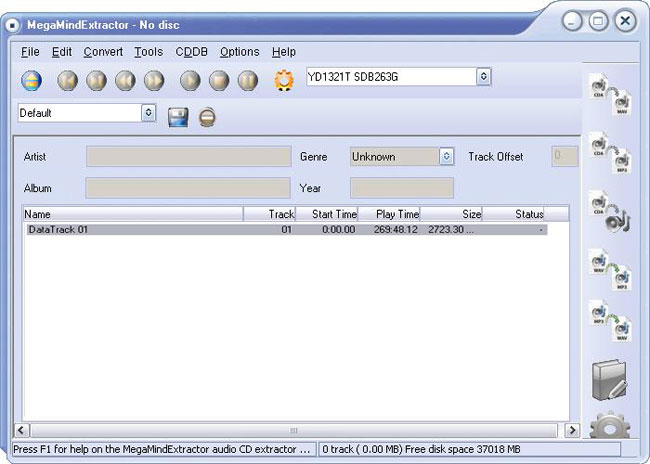Expand the YD1321T SDB263G drive dropdown
650x464 pixels.
point(484,76)
